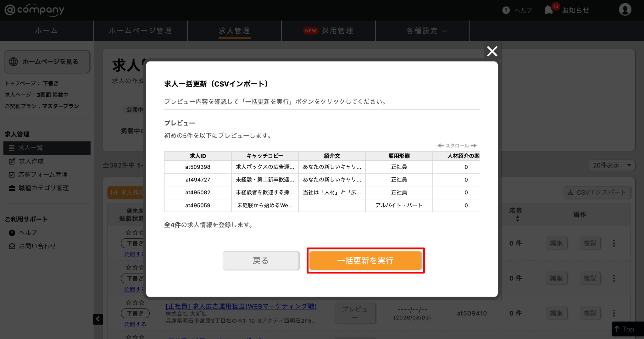644x339 pixels.
Task: Click 編集 button in first job row
Action: pos(556,243)
